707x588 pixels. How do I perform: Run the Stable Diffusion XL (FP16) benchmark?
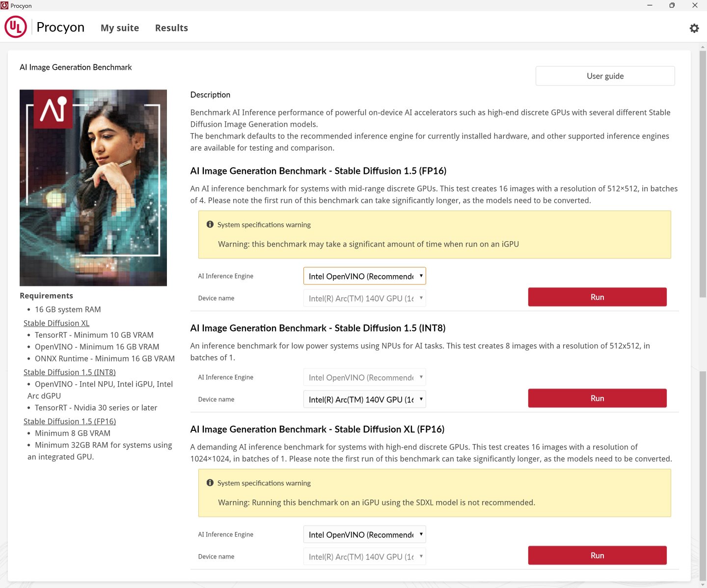pyautogui.click(x=597, y=555)
